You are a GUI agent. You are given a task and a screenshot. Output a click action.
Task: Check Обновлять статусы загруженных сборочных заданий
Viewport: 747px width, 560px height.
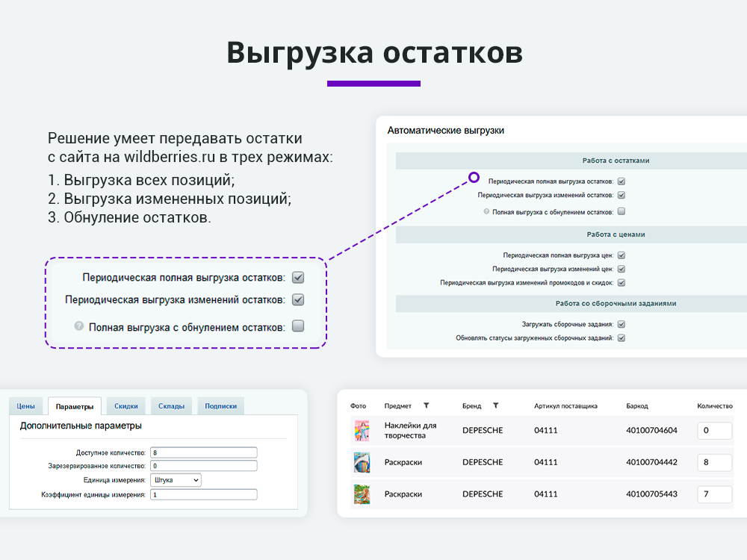point(620,336)
